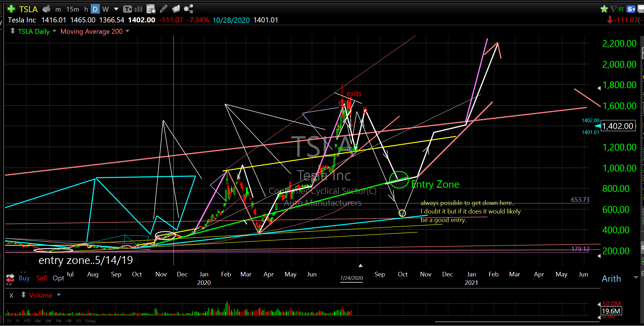This screenshot has height=326, width=644.
Task: Expand the timeframe dropdown arrow after W
Action: (x=116, y=9)
